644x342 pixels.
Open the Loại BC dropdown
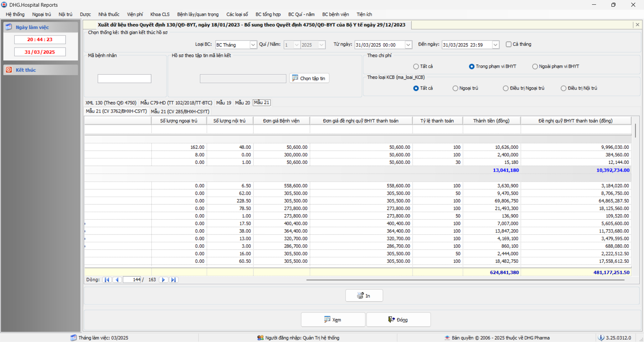pos(253,45)
